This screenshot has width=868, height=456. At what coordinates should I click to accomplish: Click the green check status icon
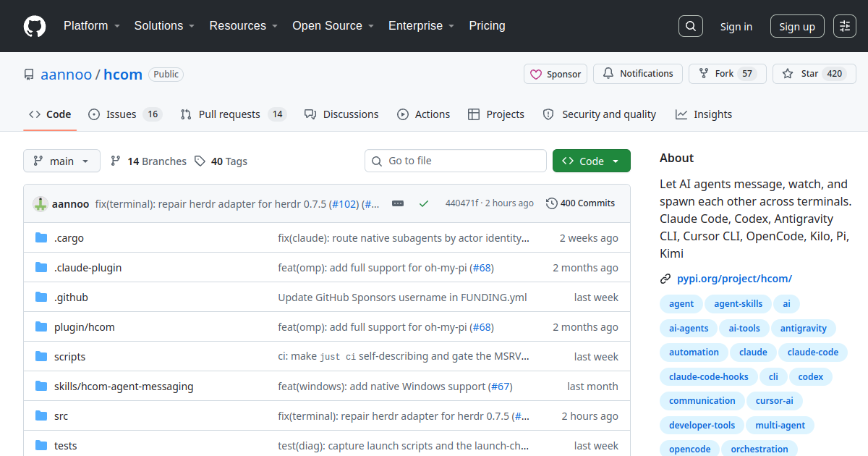[x=424, y=204]
